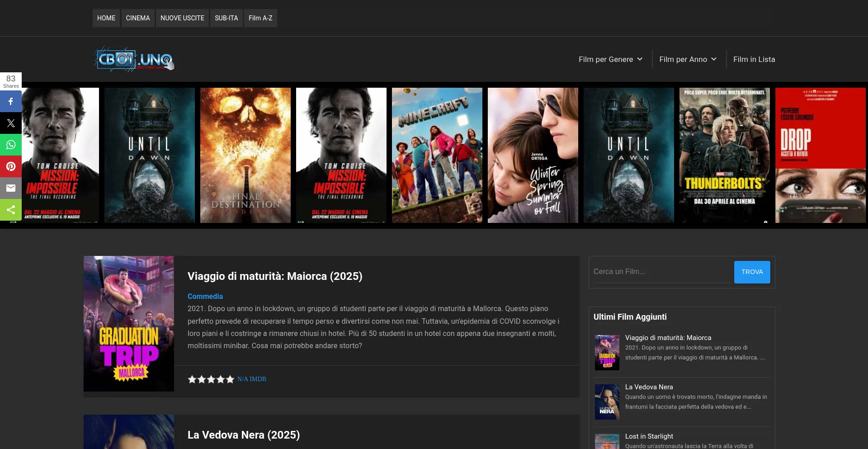This screenshot has height=449, width=868.
Task: Share the page via WhatsApp
Action: pos(11,145)
